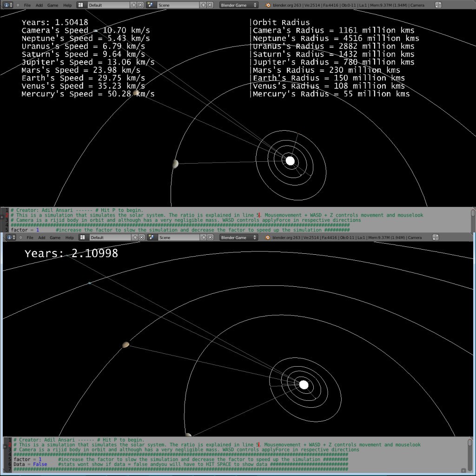The width and height of the screenshot is (476, 476).
Task: Unlink the Default screen layout via its X icon
Action: 140,5
